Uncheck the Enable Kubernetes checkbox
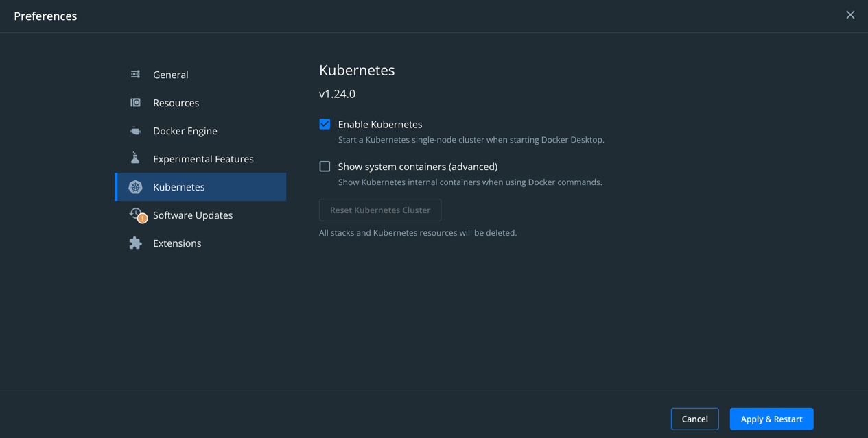 (325, 124)
